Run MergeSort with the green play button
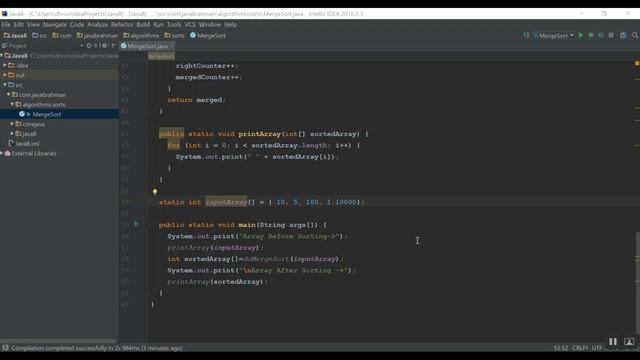The height and width of the screenshot is (360, 640). coord(581,36)
